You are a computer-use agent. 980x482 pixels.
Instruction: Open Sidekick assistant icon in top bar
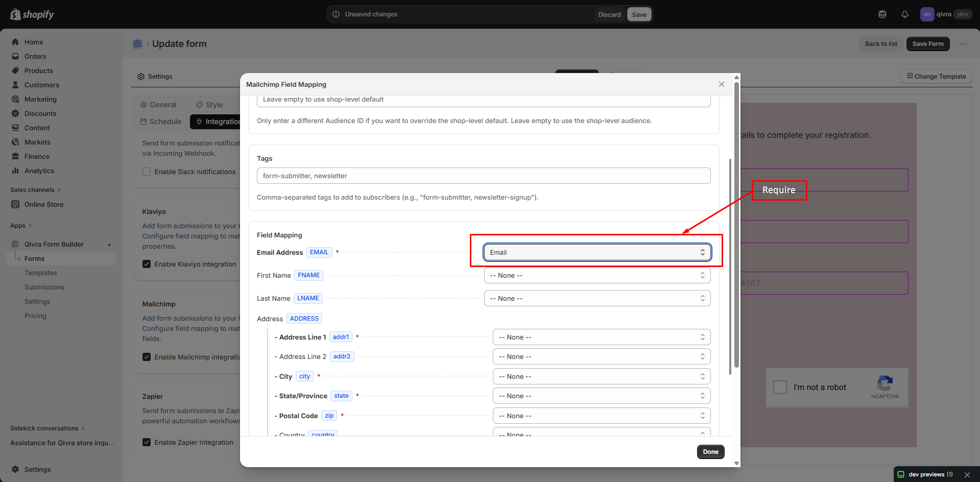coord(882,14)
